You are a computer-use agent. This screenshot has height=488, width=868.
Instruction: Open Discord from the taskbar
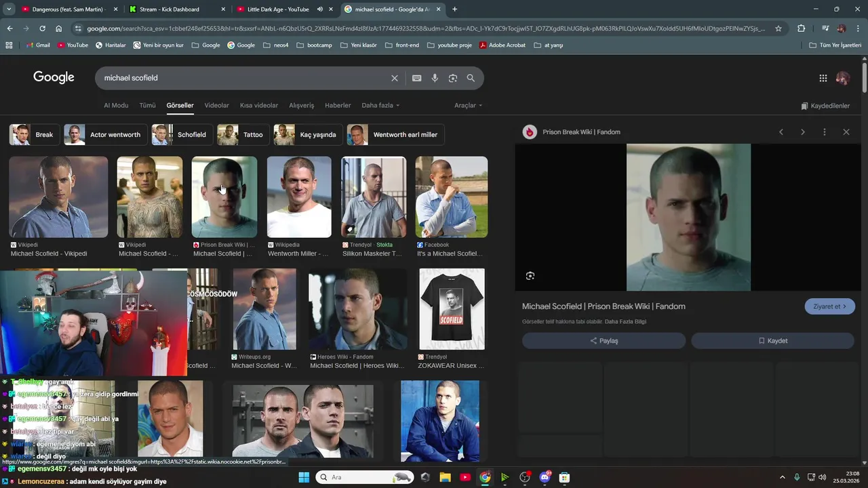(x=545, y=477)
